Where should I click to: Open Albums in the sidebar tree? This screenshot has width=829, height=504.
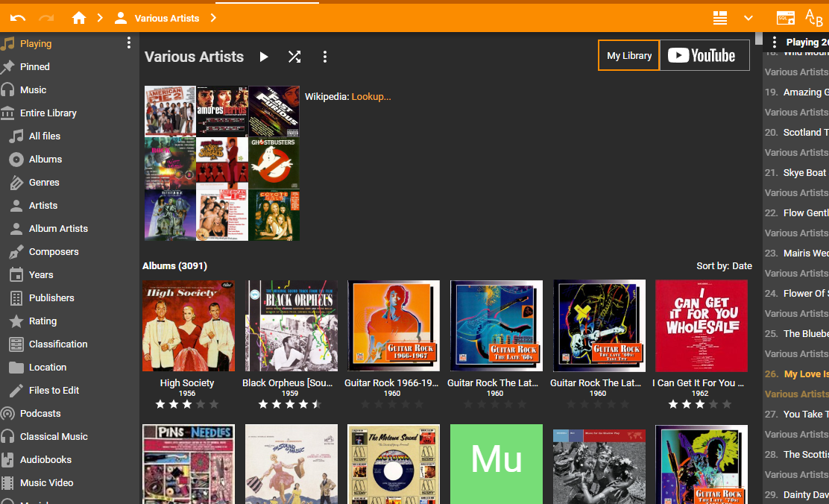point(45,160)
